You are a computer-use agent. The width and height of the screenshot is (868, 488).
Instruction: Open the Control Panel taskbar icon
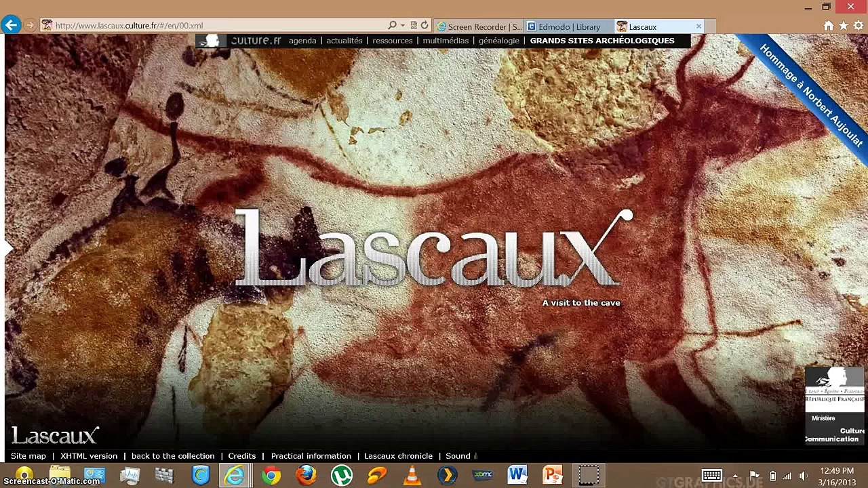(95, 476)
